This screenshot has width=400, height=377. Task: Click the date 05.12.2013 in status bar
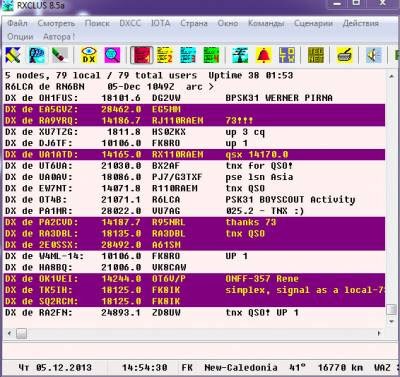click(64, 368)
